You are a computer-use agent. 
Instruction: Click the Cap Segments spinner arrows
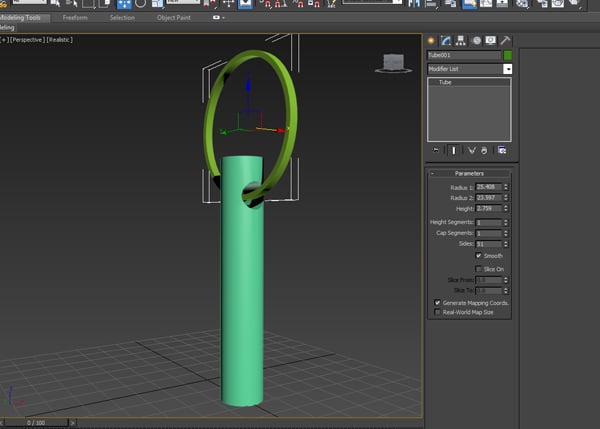506,233
